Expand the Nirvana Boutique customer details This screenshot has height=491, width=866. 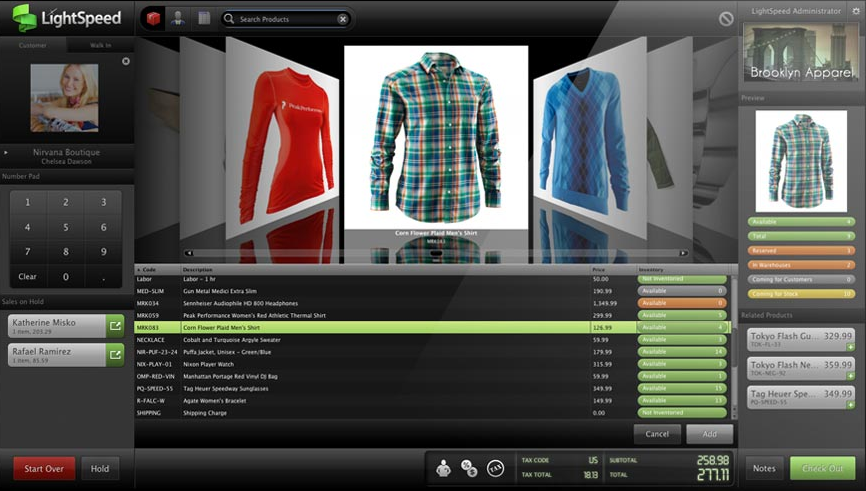coord(6,153)
